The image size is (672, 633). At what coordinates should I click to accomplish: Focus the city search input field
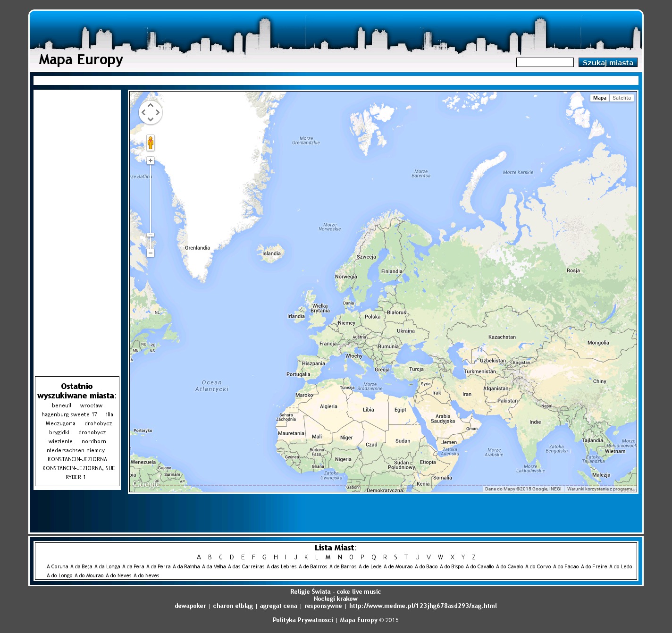click(545, 62)
